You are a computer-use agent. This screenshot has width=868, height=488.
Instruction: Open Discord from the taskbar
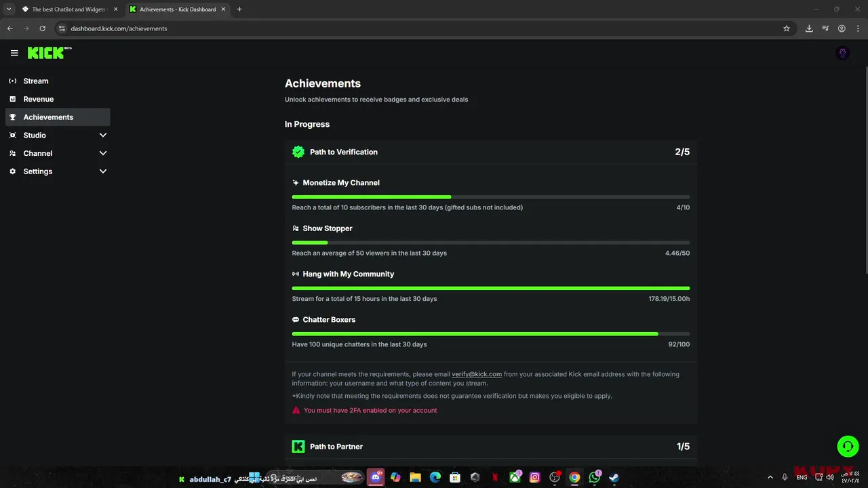coord(376,477)
